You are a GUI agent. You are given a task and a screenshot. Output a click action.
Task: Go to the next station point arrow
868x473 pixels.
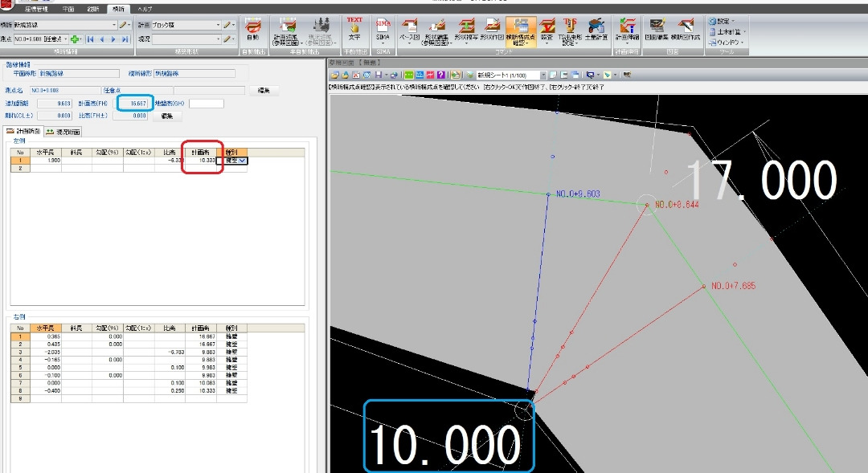point(113,39)
